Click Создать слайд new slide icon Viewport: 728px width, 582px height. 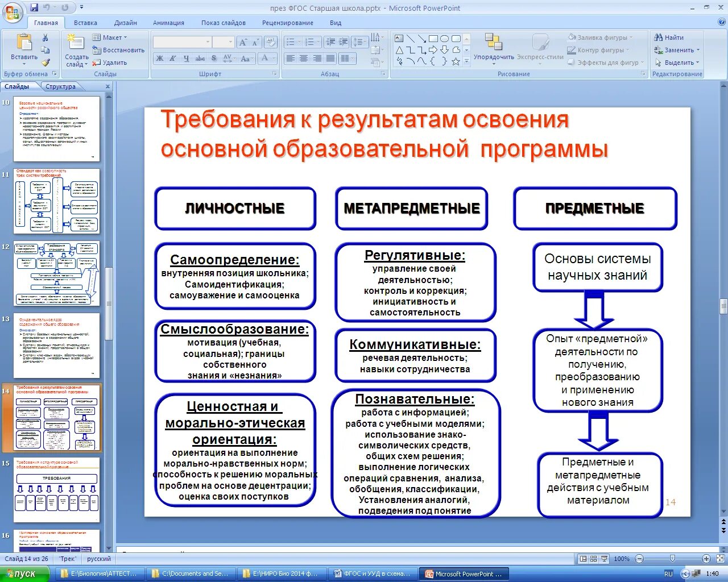[76, 42]
